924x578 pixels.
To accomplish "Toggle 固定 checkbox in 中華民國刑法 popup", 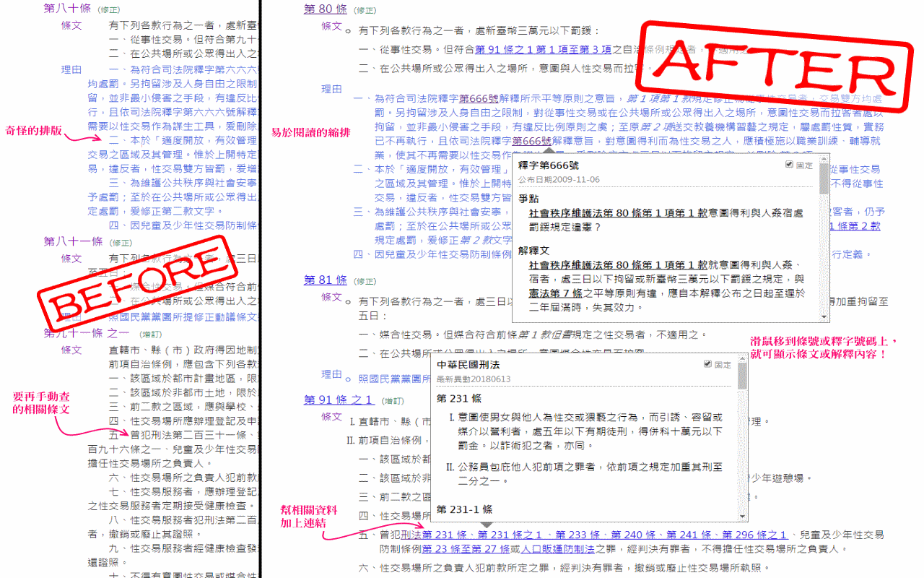I will coord(707,364).
